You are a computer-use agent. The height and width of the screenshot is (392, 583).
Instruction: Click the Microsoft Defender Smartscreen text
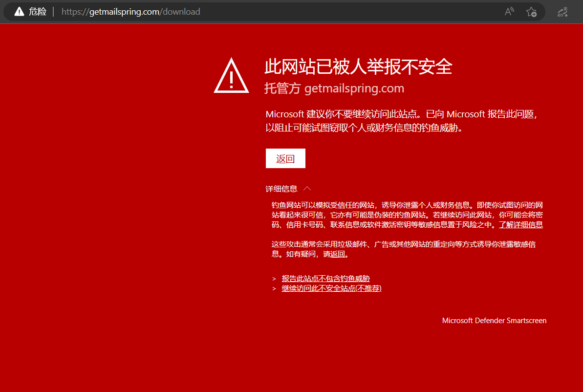click(494, 321)
